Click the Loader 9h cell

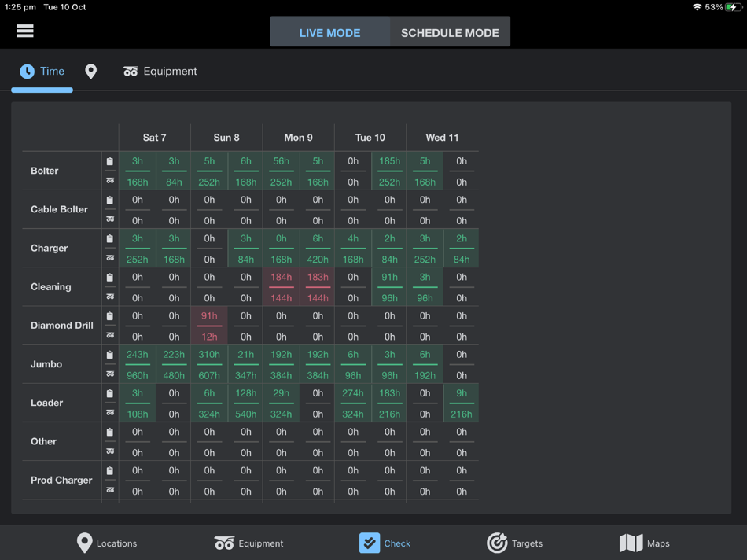coord(461,393)
